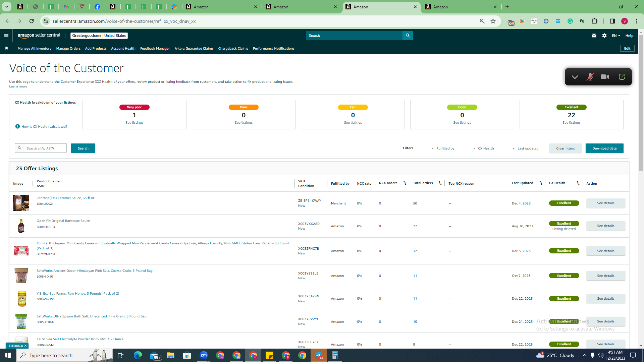Open the EN language dropdown
644x362 pixels.
point(616,36)
